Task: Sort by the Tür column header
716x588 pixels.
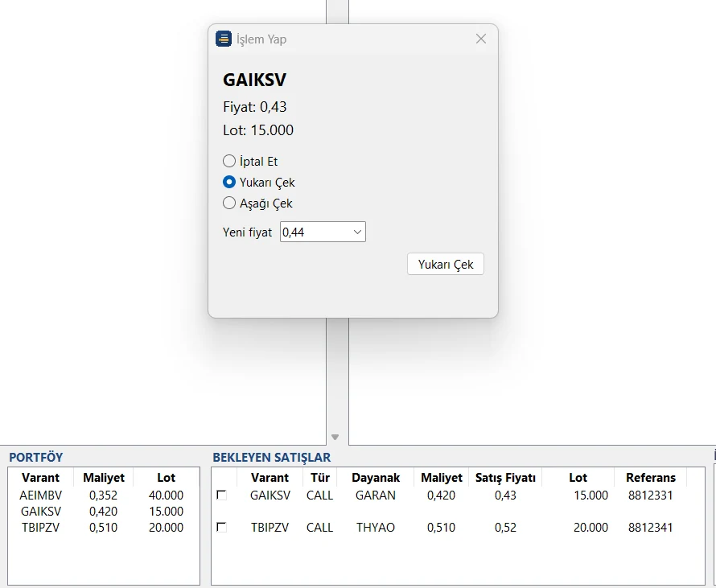Action: (319, 478)
